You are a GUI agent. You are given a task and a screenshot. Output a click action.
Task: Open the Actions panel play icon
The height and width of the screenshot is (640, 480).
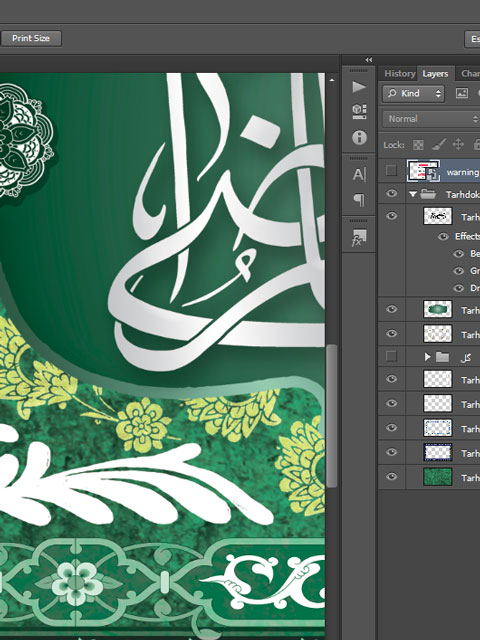coord(359,87)
